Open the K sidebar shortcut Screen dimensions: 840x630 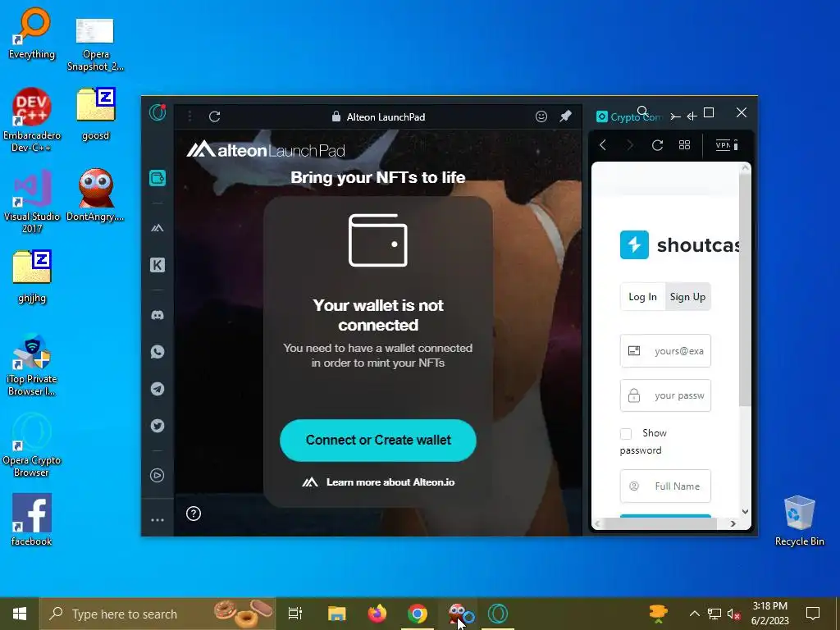tap(157, 265)
